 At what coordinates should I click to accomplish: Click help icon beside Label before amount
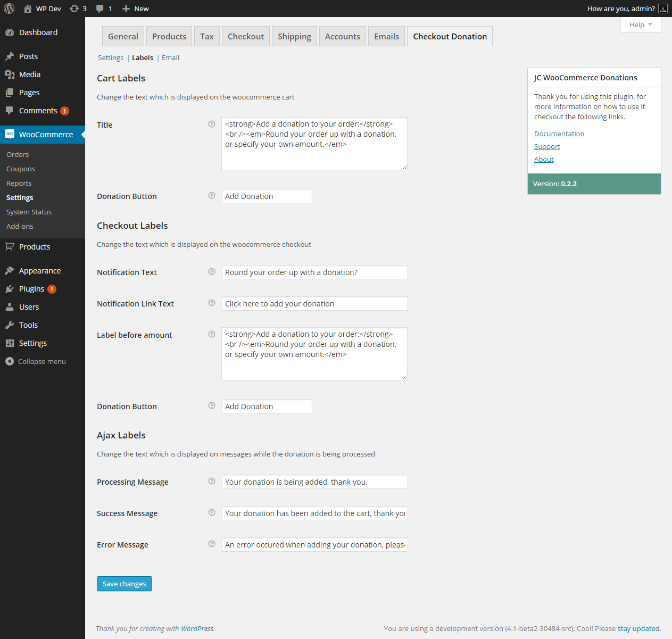pos(212,334)
